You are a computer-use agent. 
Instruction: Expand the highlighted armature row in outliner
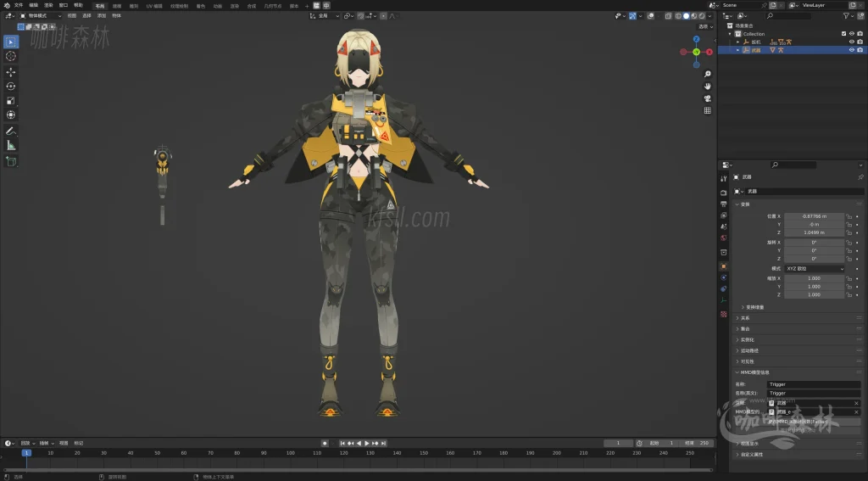(x=738, y=50)
